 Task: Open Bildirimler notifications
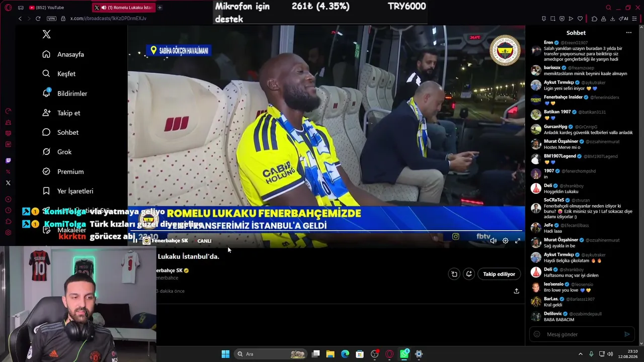pyautogui.click(x=65, y=94)
